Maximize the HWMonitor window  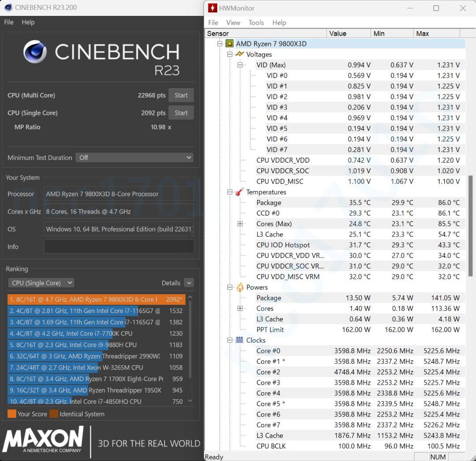(x=436, y=8)
